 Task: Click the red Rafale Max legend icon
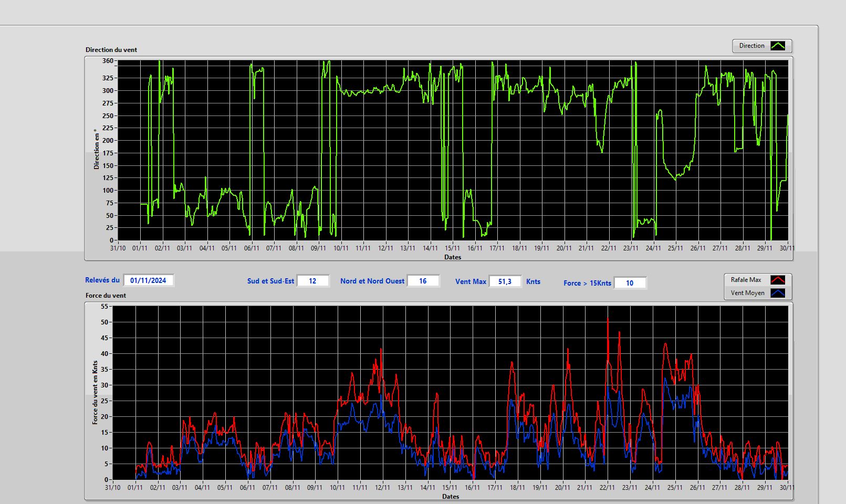point(778,280)
